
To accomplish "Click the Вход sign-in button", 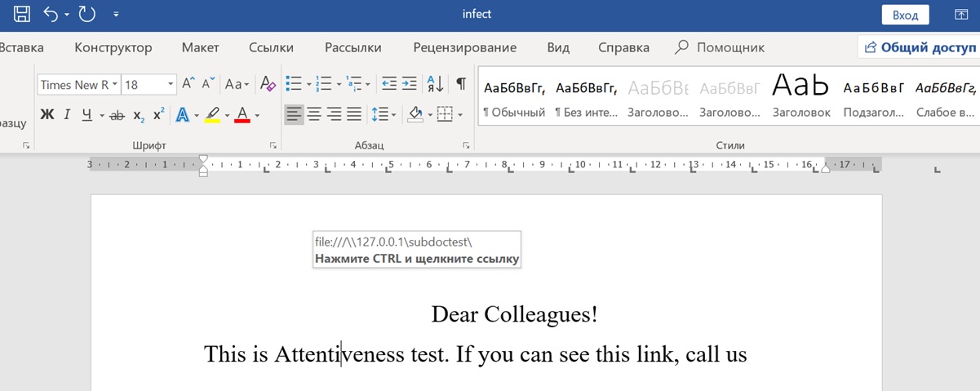I will coord(905,15).
